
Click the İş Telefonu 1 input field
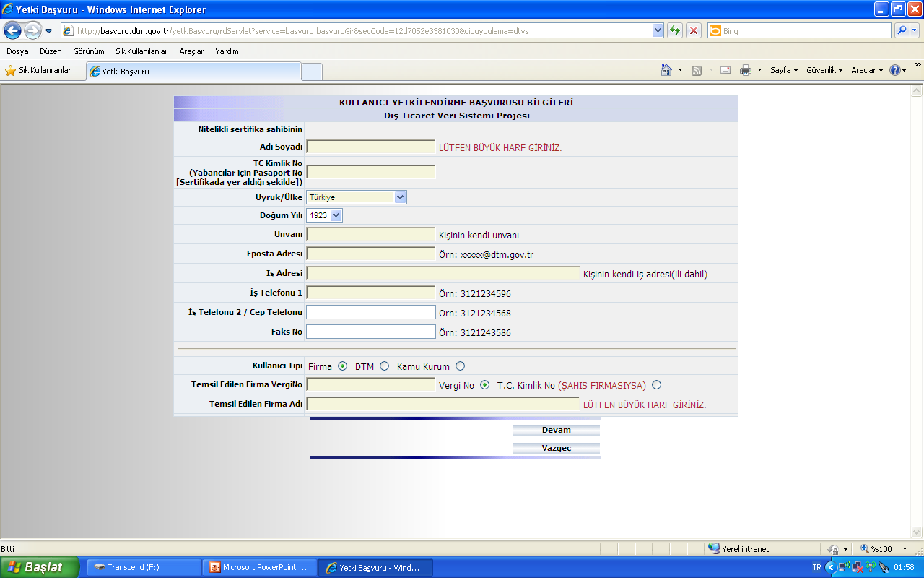point(371,293)
